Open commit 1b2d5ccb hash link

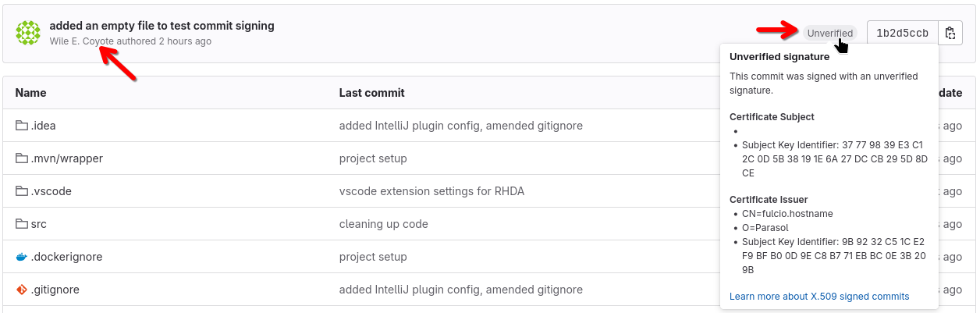(x=902, y=33)
